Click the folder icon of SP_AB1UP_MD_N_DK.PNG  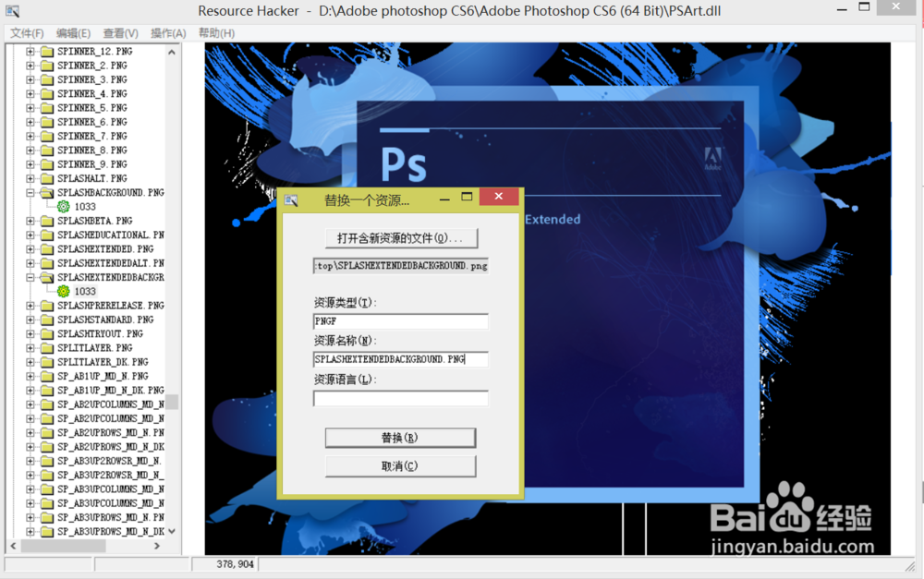pyautogui.click(x=47, y=391)
